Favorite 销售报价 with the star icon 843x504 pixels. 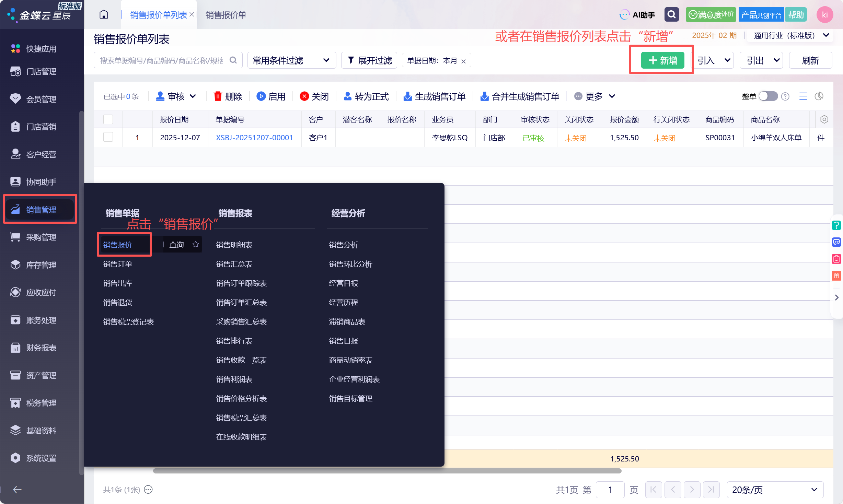click(x=196, y=244)
